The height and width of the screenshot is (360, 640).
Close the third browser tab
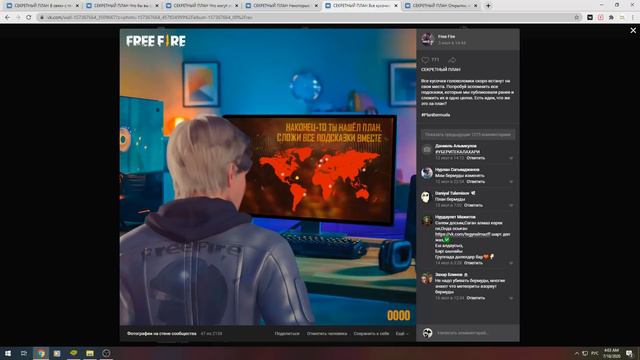(x=236, y=6)
